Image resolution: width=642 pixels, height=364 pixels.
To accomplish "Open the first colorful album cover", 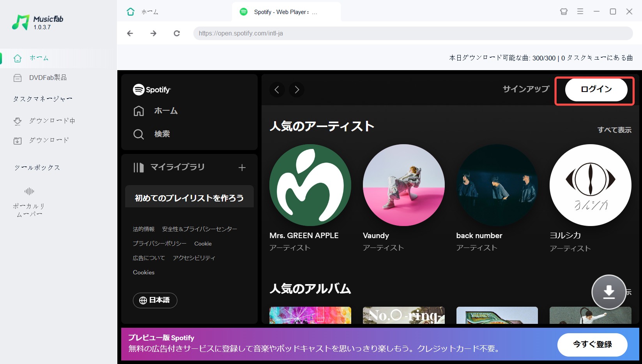I will click(310, 315).
